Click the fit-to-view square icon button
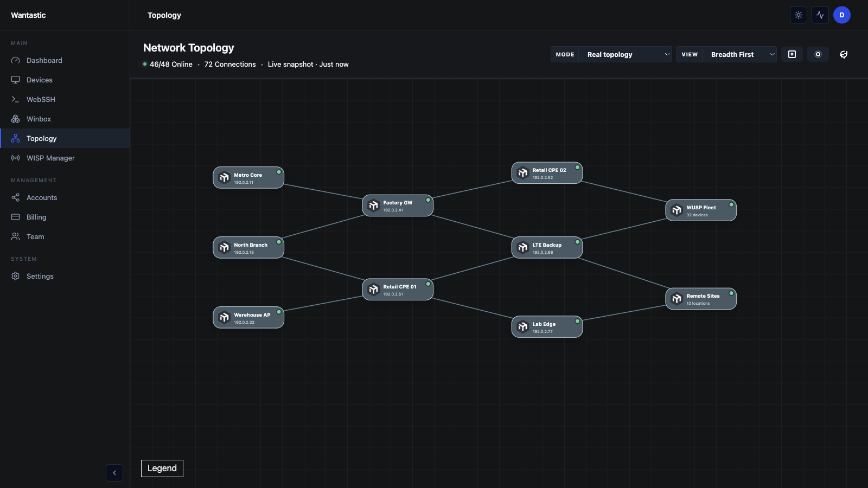This screenshot has height=488, width=868. pos(792,54)
